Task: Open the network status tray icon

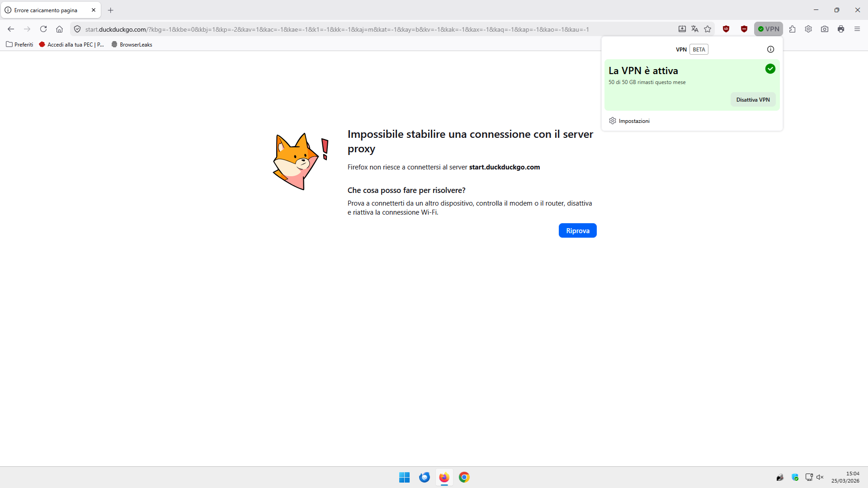Action: (x=809, y=477)
